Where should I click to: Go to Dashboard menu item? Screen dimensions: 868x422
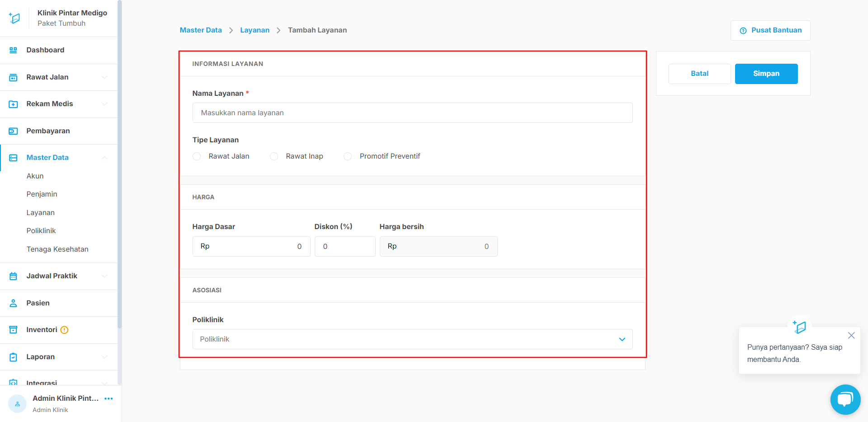click(59, 50)
